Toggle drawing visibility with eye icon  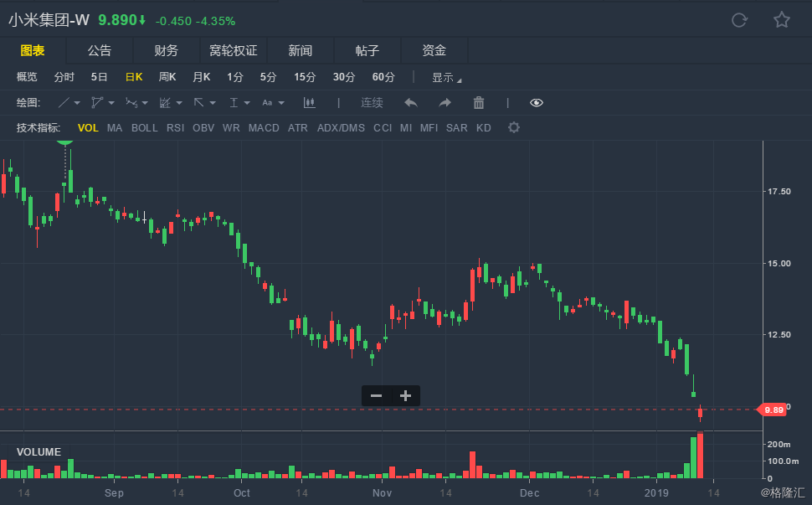(537, 102)
